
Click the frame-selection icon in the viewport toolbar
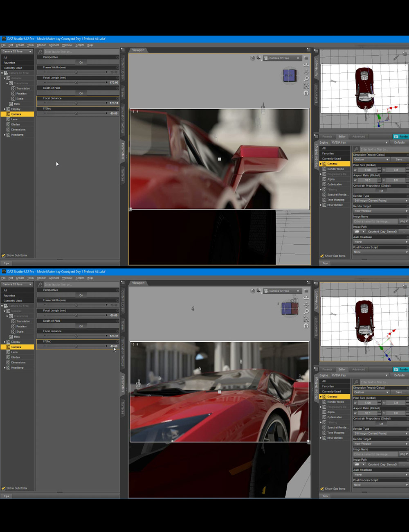306,86
